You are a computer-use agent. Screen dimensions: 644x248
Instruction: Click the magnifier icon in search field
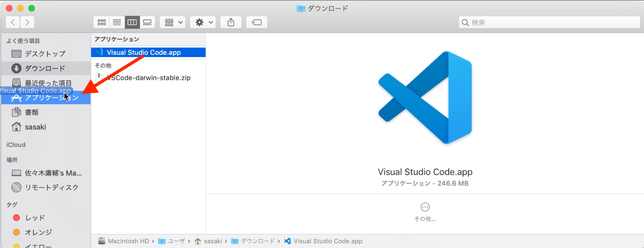coord(465,23)
